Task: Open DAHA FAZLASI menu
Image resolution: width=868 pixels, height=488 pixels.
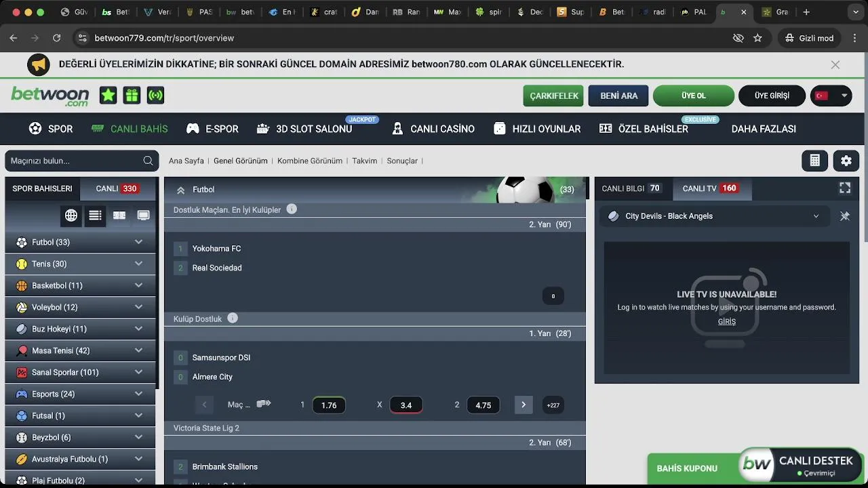Action: pos(764,129)
